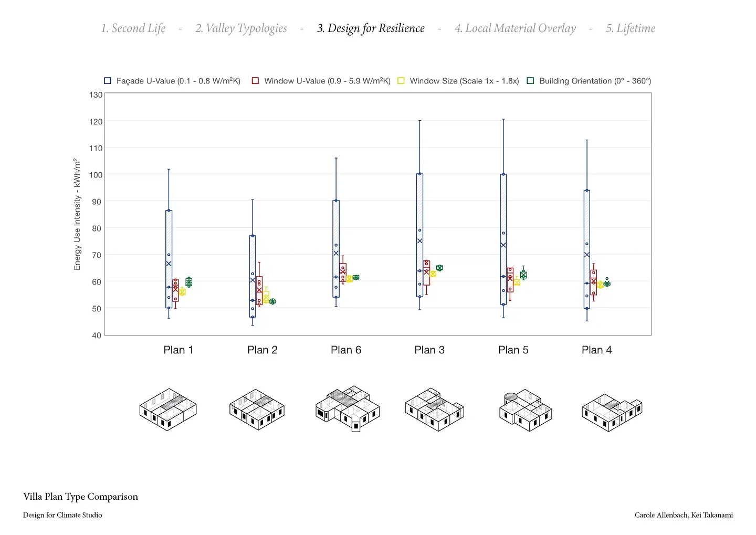Click the Plan 3 axis label
Viewport: 756px width, 535px height.
pyautogui.click(x=429, y=350)
